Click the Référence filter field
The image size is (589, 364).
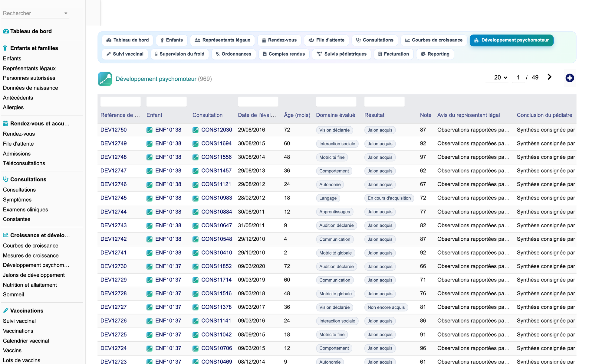tap(120, 102)
